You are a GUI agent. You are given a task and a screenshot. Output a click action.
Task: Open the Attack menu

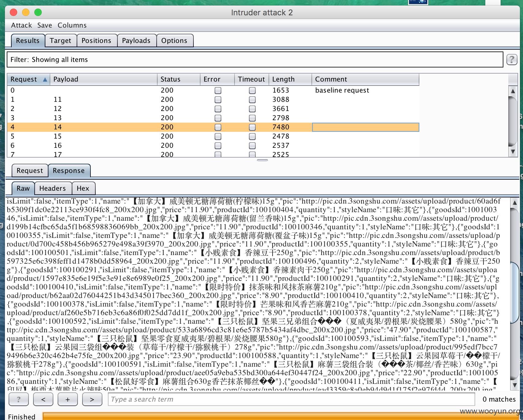tap(21, 25)
